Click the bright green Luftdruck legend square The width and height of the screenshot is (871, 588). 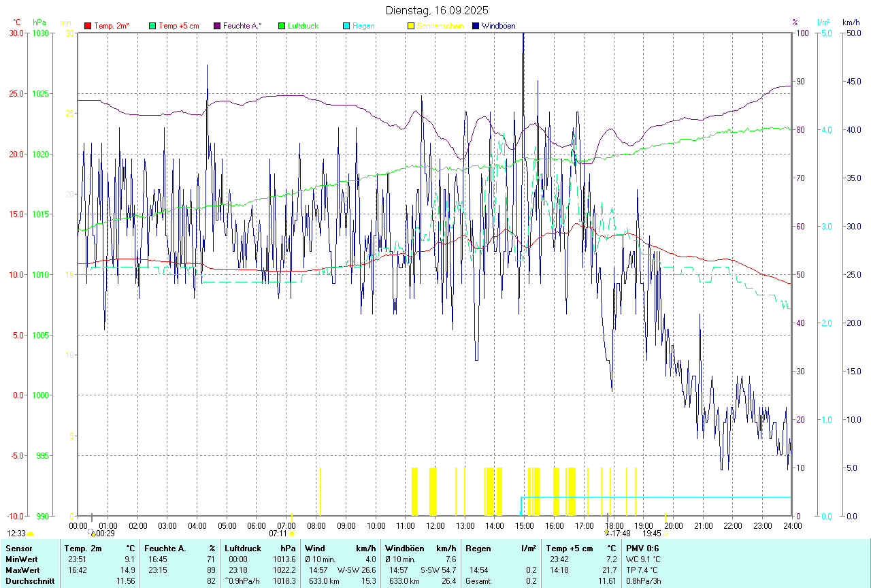(x=282, y=26)
